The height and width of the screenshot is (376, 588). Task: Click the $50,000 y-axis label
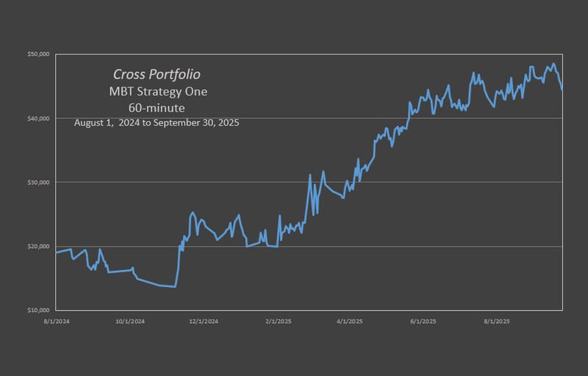[x=38, y=54]
